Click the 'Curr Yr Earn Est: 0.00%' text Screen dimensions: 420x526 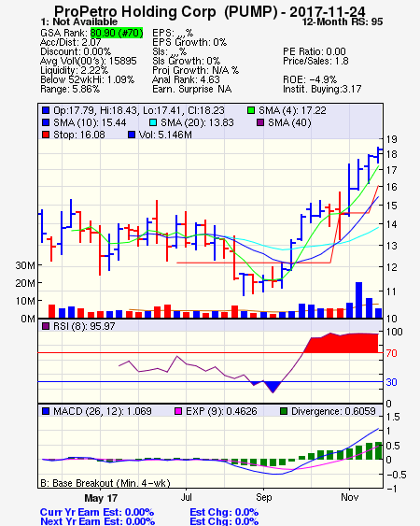click(97, 512)
